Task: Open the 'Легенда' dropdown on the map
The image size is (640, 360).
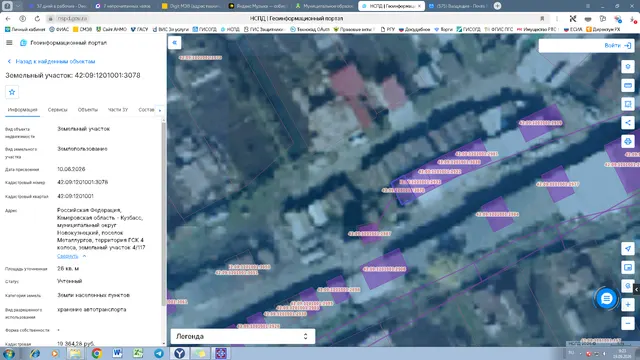Action: tap(242, 336)
